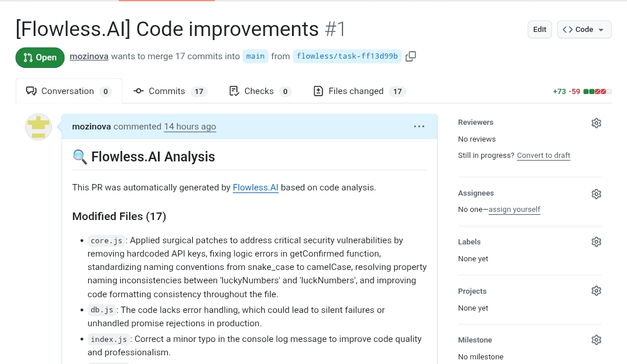Viewport: 627px width, 364px height.
Task: Open the comment options kebab menu
Action: coord(419,126)
